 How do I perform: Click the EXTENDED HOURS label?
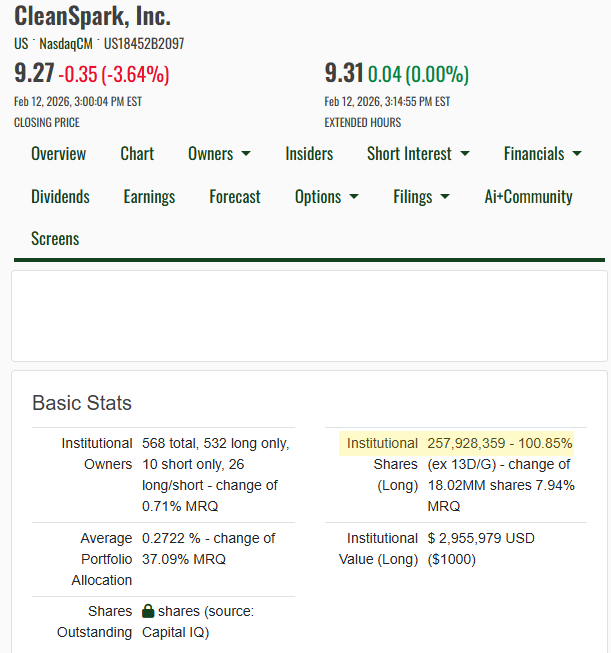click(x=363, y=122)
